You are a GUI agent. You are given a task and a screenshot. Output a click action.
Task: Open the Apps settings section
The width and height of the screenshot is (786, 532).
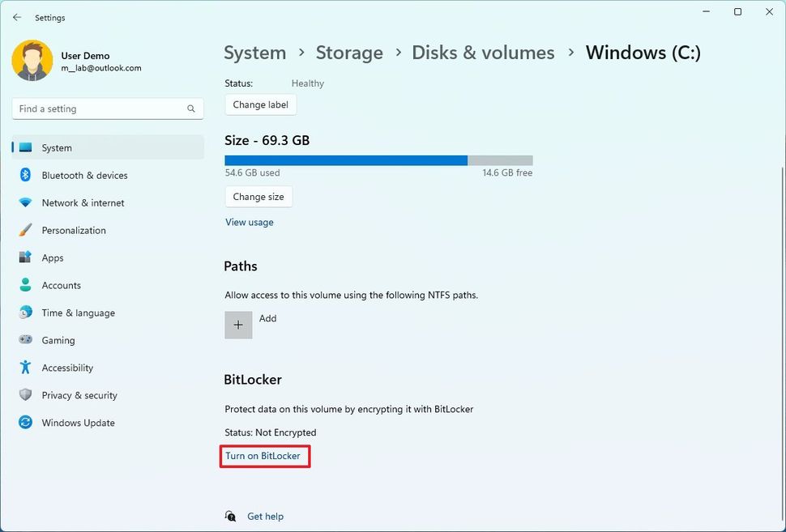(53, 257)
